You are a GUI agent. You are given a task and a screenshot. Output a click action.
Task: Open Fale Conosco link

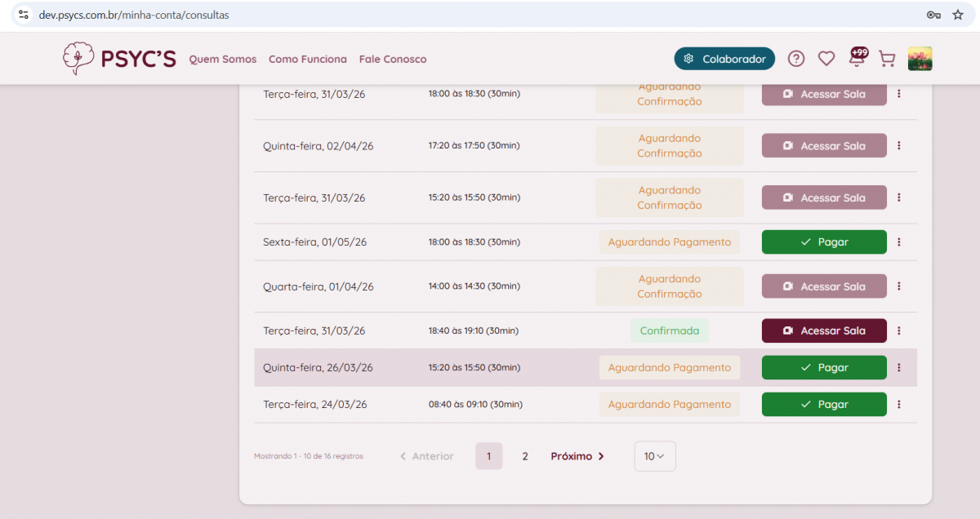393,59
